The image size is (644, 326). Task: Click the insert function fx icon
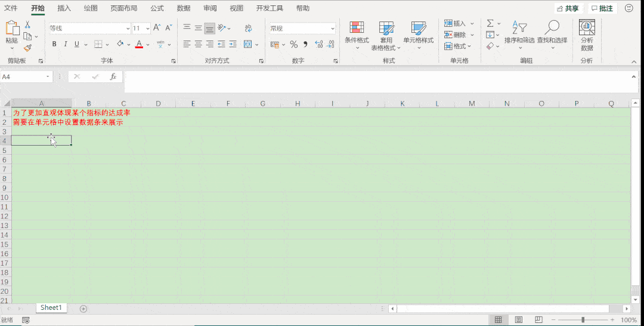coord(113,77)
